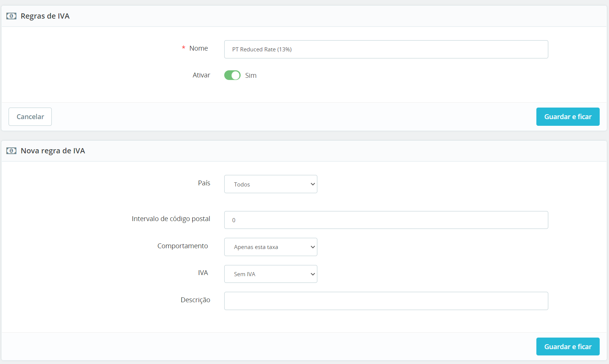The width and height of the screenshot is (609, 364).
Task: Click the Sim label next to the toggle
Action: (251, 76)
